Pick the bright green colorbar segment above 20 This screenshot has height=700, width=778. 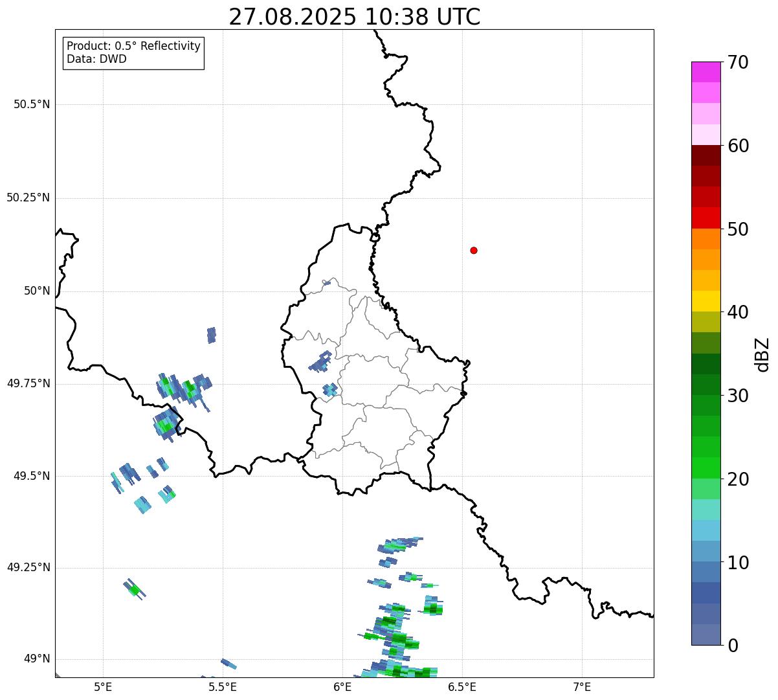point(706,468)
